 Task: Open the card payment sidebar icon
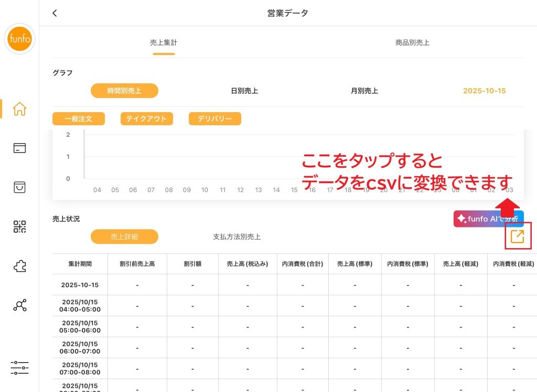point(19,148)
